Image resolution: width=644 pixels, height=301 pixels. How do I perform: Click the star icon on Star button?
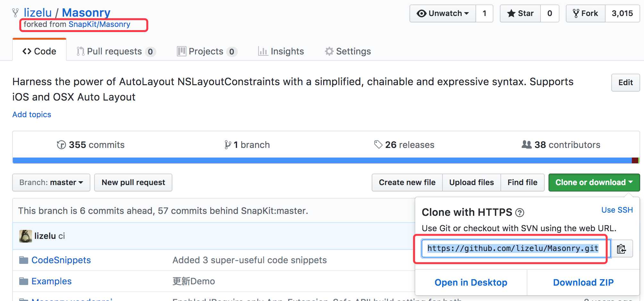click(x=511, y=13)
